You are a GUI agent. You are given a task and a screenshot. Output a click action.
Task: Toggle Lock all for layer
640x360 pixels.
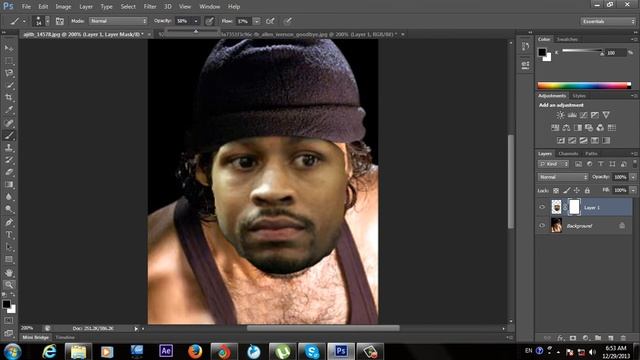587,190
